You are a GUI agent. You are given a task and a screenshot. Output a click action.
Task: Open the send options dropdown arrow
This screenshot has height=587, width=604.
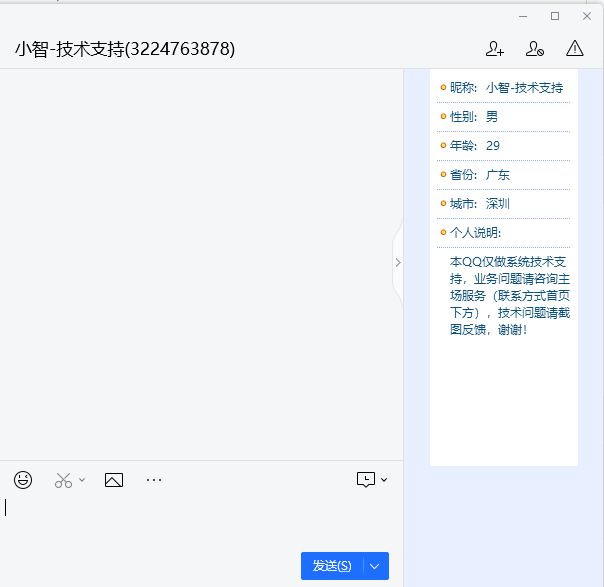375,566
